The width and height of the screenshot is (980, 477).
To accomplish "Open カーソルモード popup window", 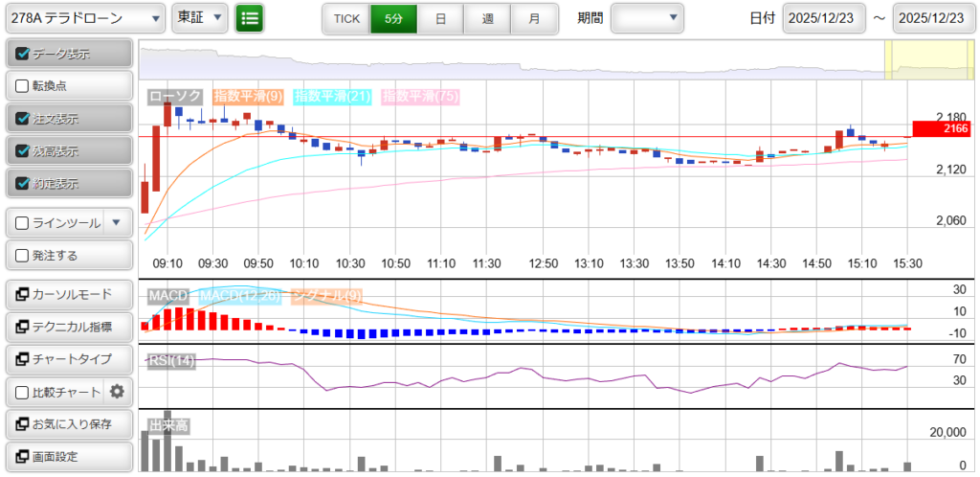I will 68,294.
